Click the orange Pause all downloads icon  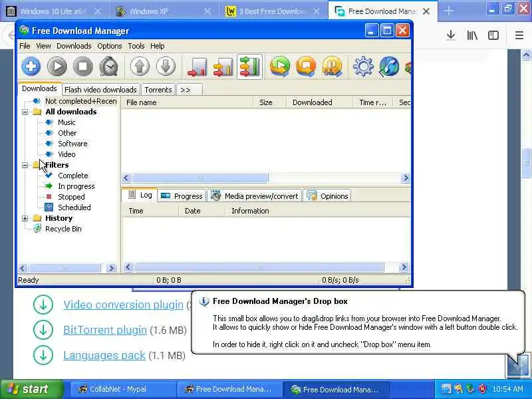point(332,66)
